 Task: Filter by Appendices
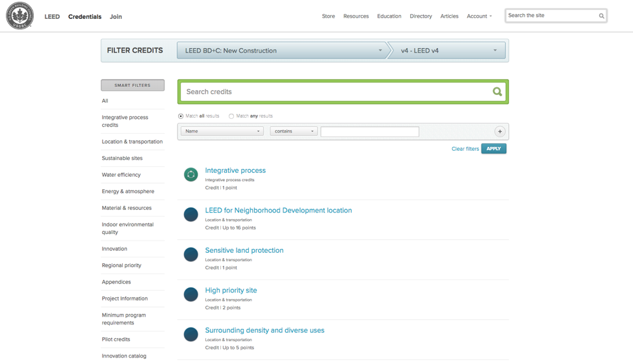tap(116, 282)
